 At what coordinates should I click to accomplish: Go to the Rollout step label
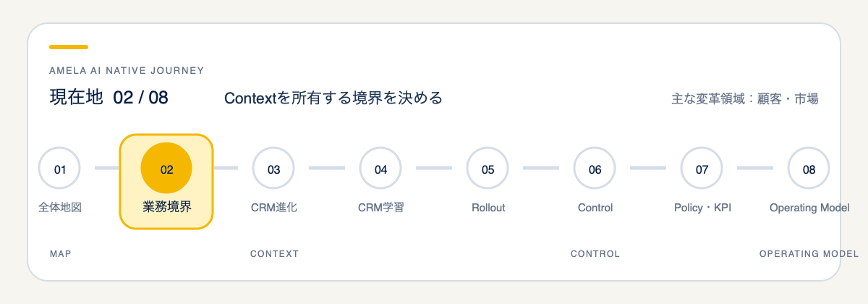click(488, 208)
